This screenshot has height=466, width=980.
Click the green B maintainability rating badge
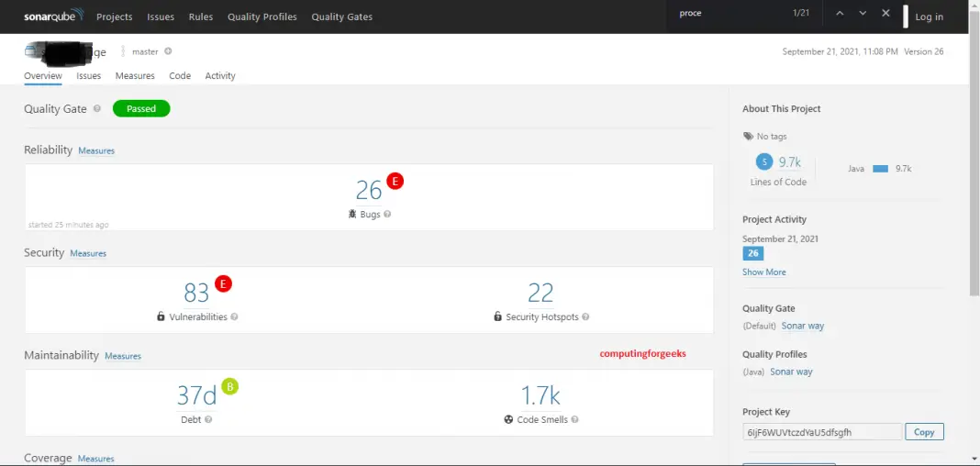click(x=229, y=386)
